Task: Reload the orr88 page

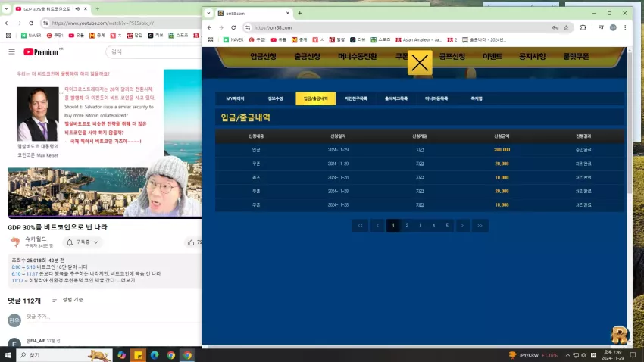Action: [x=233, y=27]
